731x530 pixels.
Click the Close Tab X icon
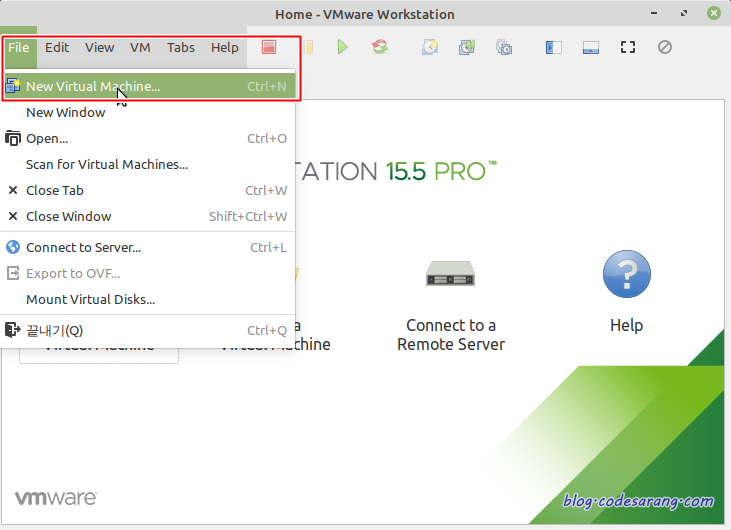(x=13, y=190)
